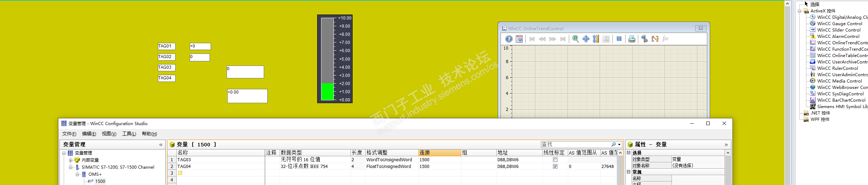The width and height of the screenshot is (868, 185).
Task: Select WinCC SysDiagControl in controls list
Action: 840,94
